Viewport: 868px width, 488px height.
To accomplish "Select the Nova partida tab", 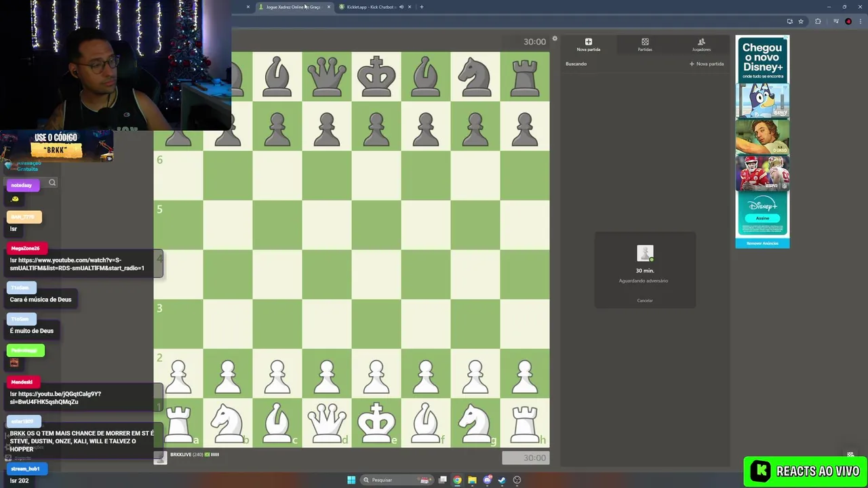I will click(589, 45).
